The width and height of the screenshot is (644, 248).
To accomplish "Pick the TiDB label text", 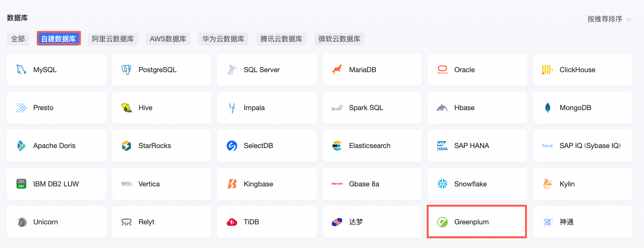I will (251, 222).
